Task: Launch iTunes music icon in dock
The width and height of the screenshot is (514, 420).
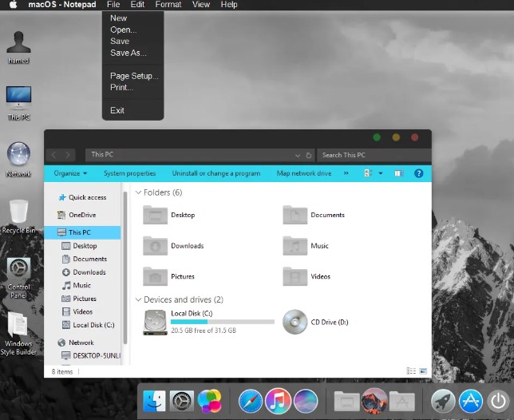Action: coord(278,401)
